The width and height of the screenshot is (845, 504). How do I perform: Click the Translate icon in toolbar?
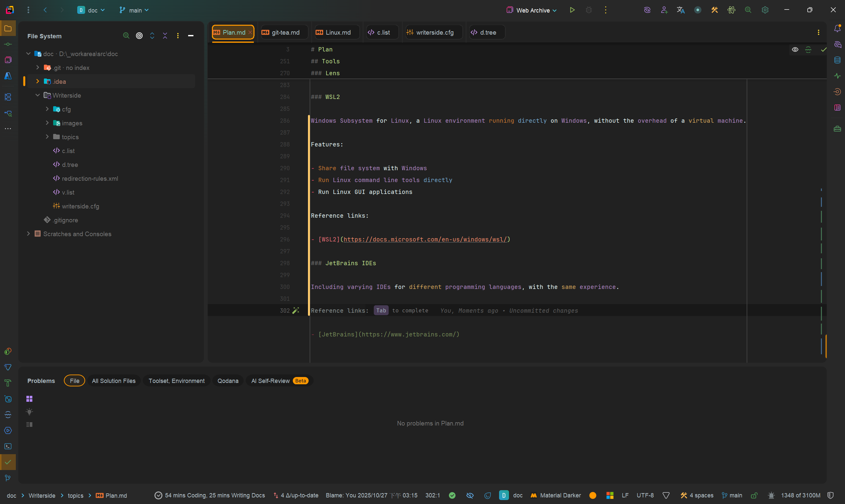pos(681,10)
